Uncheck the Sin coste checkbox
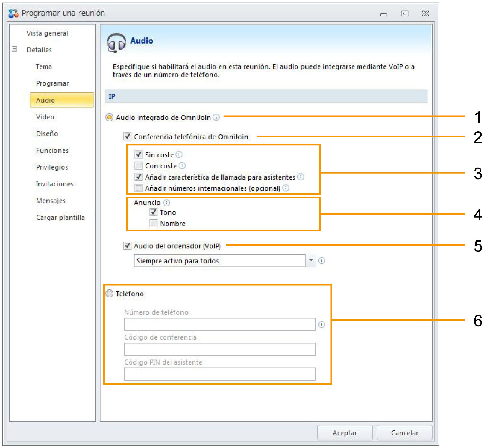The height and width of the screenshot is (448, 484). 138,154
